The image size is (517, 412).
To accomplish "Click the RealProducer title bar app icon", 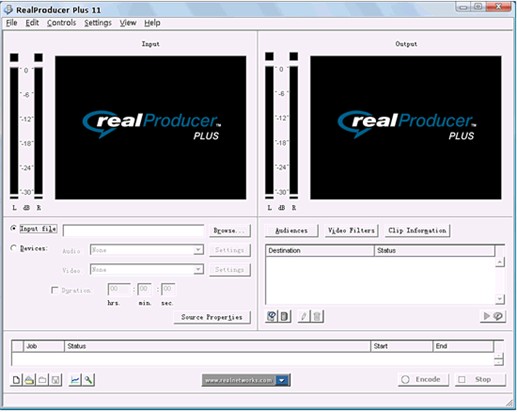I will click(8, 10).
